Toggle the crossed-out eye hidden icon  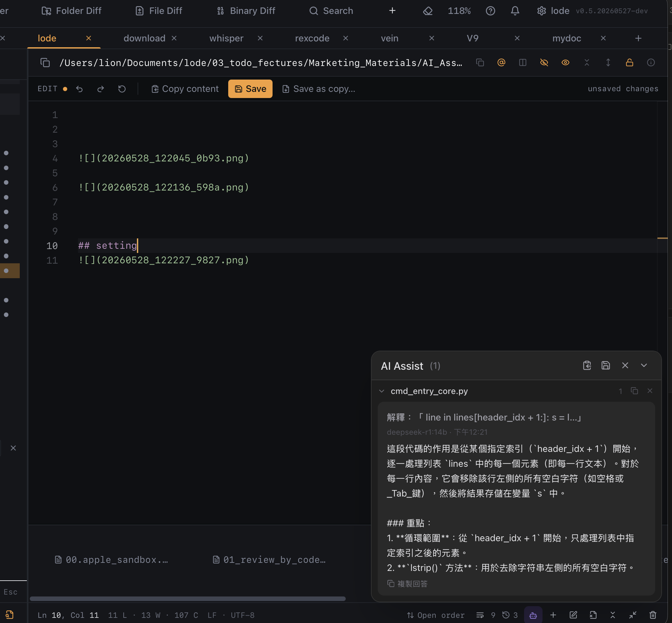pyautogui.click(x=544, y=63)
